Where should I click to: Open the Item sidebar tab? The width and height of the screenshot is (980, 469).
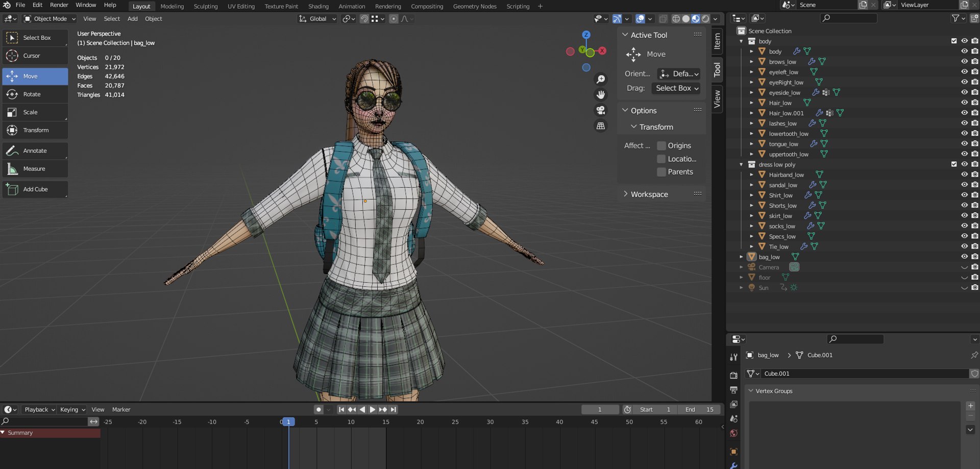point(717,41)
